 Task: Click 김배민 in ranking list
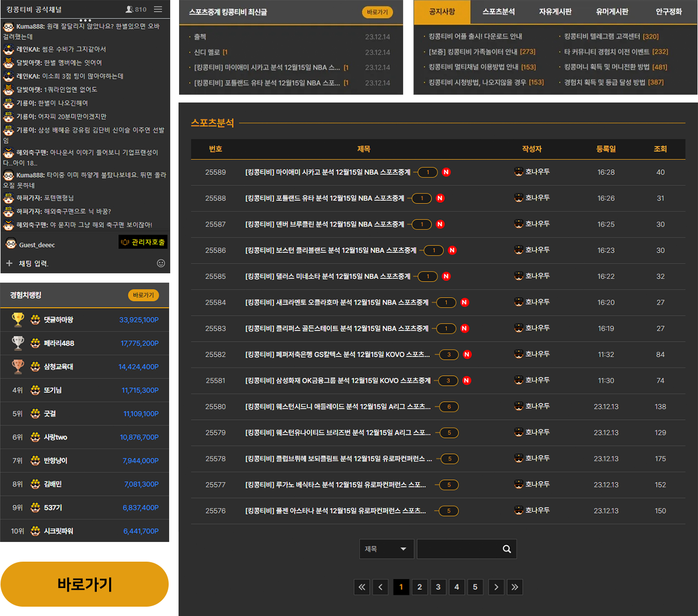pos(53,484)
